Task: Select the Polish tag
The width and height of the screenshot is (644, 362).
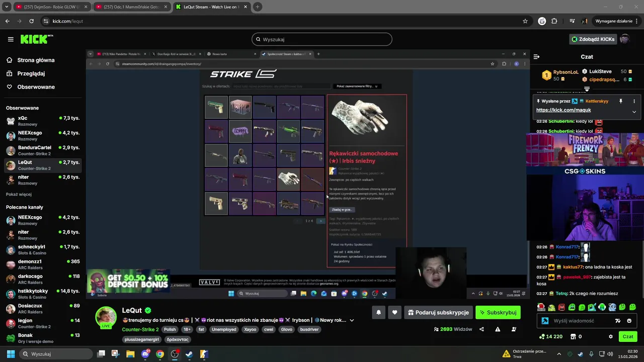Action: pyautogui.click(x=170, y=329)
